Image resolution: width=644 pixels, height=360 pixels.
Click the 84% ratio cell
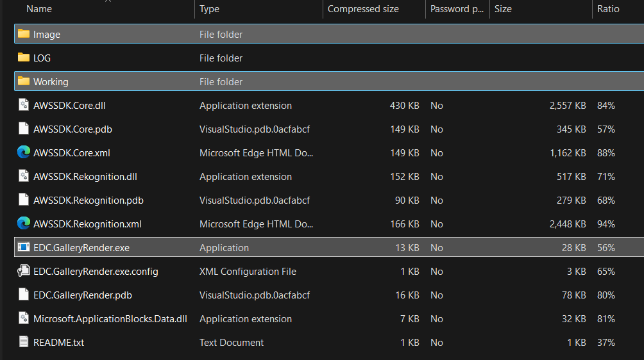pos(606,106)
